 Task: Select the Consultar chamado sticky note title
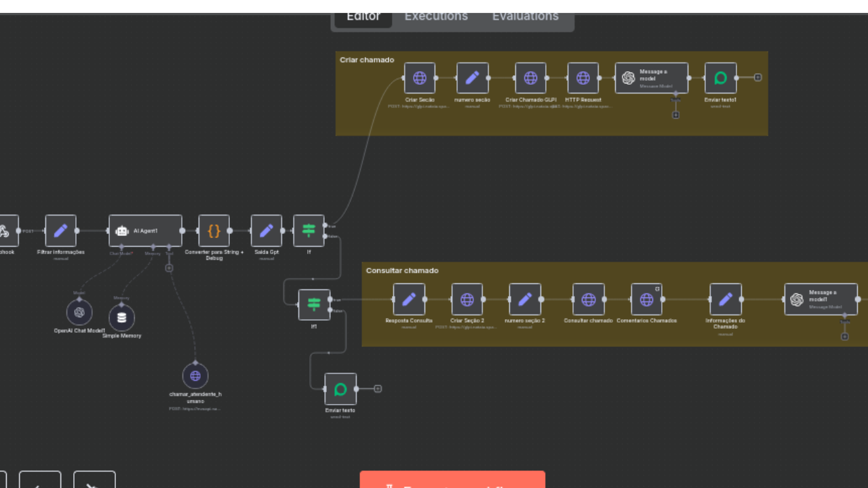pyautogui.click(x=402, y=270)
